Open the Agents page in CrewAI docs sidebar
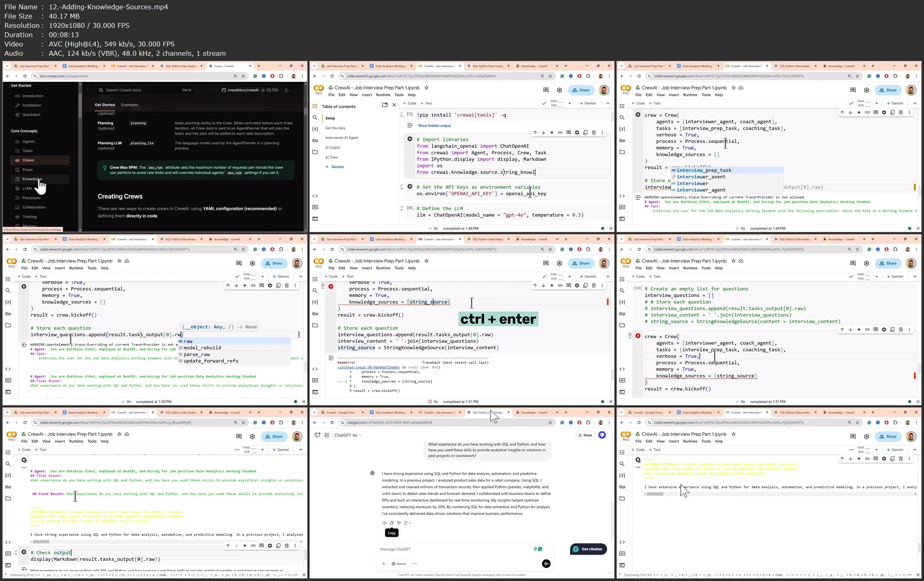 [28, 141]
